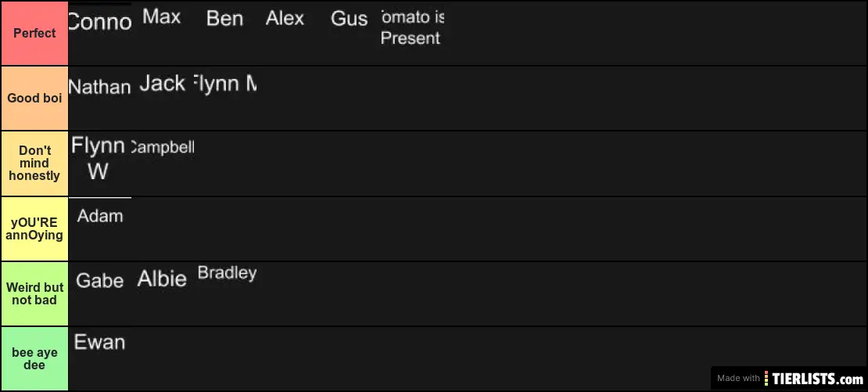Click the red Perfect tier label
The image size is (868, 392).
[x=34, y=33]
